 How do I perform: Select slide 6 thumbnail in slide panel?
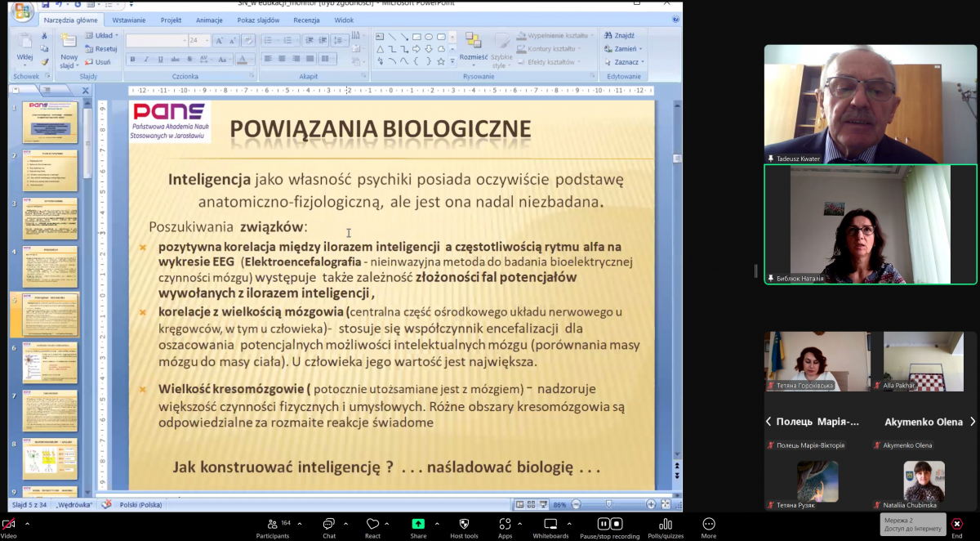pos(50,363)
